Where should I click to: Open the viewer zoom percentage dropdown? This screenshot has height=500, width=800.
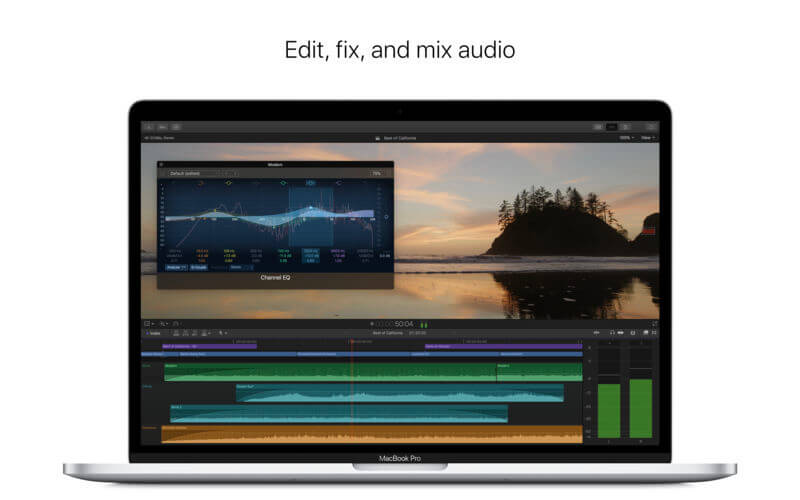click(x=627, y=138)
